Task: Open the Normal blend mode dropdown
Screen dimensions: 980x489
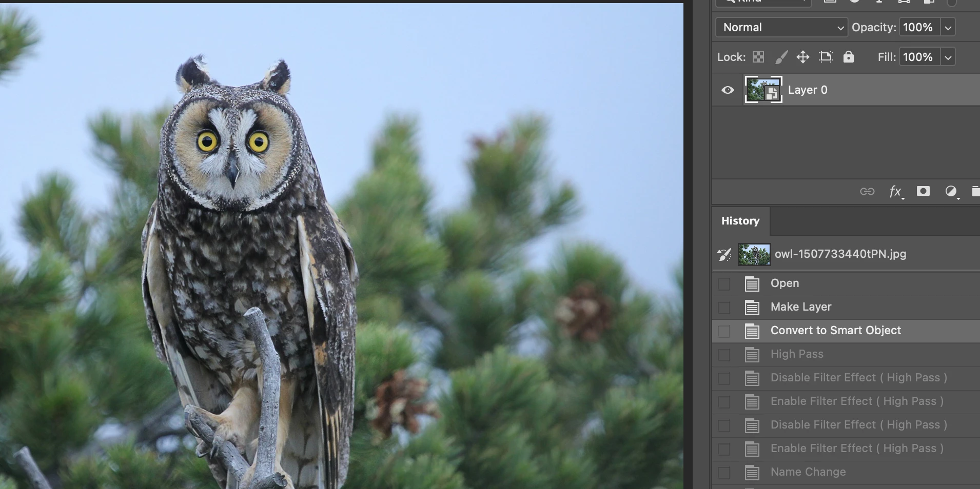Action: (x=781, y=27)
